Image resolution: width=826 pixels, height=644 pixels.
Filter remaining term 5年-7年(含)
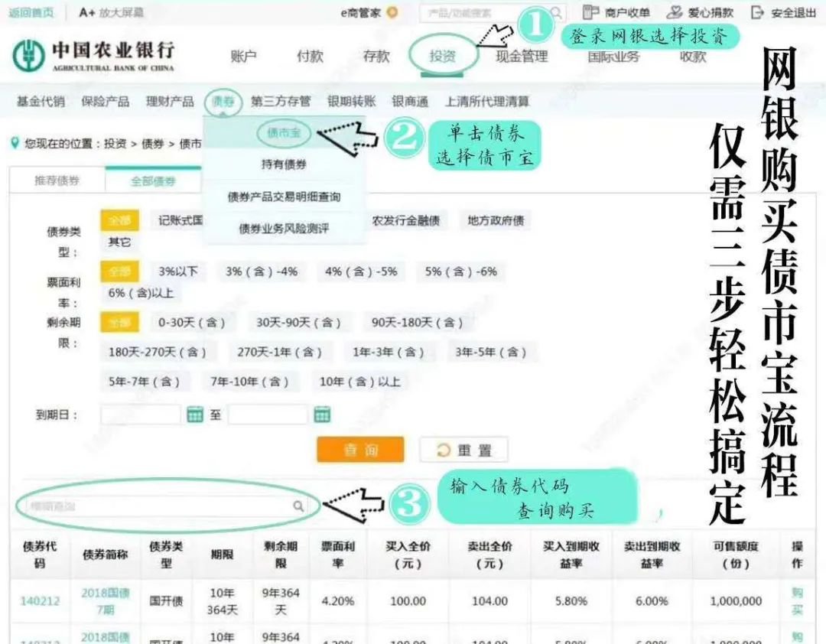click(144, 381)
